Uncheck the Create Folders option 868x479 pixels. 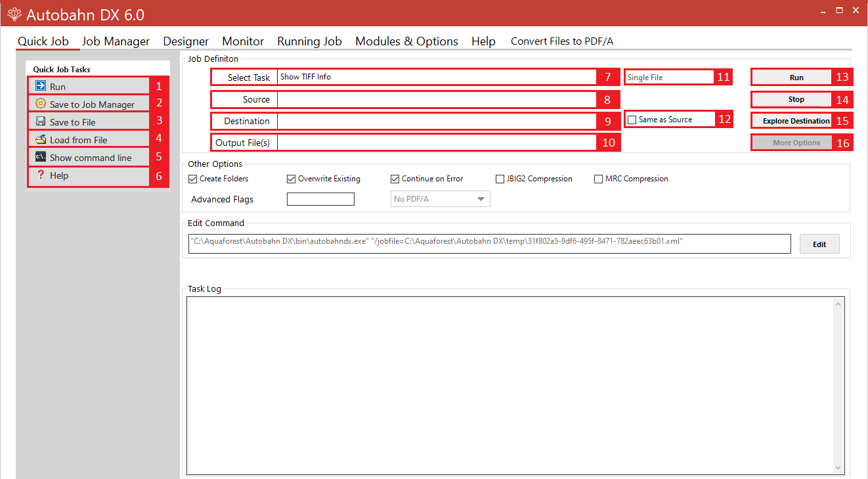pyautogui.click(x=192, y=179)
